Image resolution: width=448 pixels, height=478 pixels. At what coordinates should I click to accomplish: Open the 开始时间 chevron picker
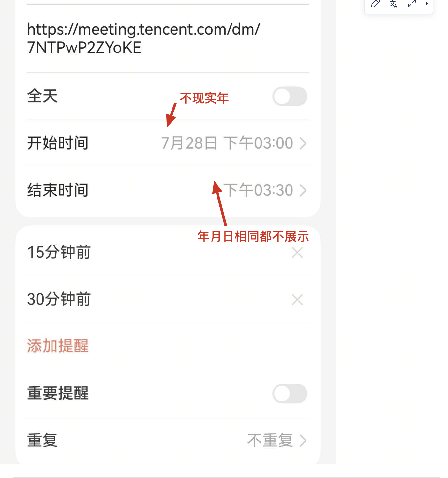(x=303, y=143)
